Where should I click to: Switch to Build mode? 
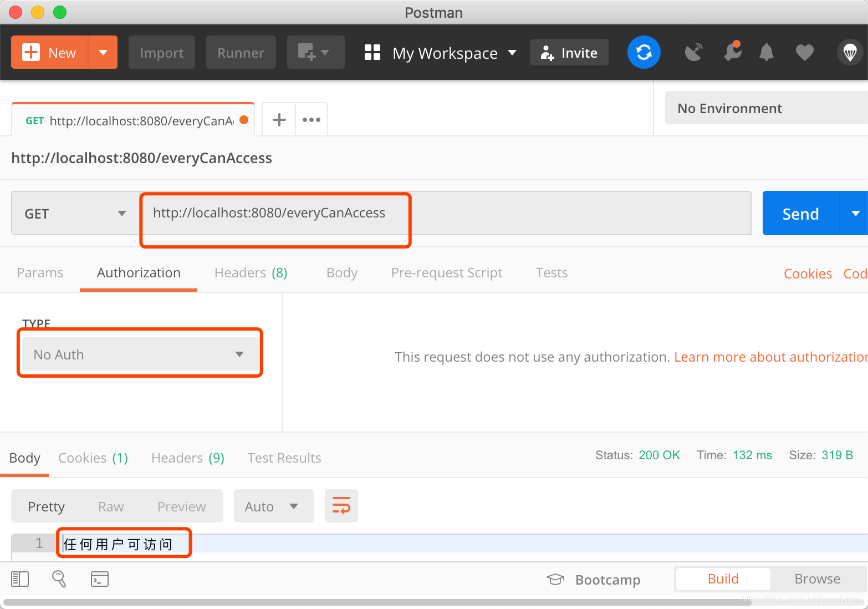[x=723, y=579]
